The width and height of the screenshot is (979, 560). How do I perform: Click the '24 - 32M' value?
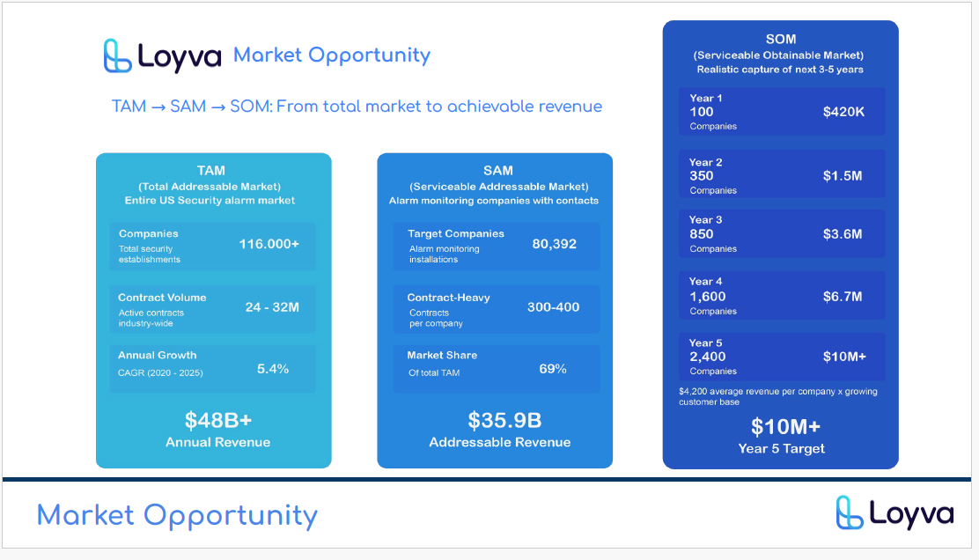[x=272, y=307]
